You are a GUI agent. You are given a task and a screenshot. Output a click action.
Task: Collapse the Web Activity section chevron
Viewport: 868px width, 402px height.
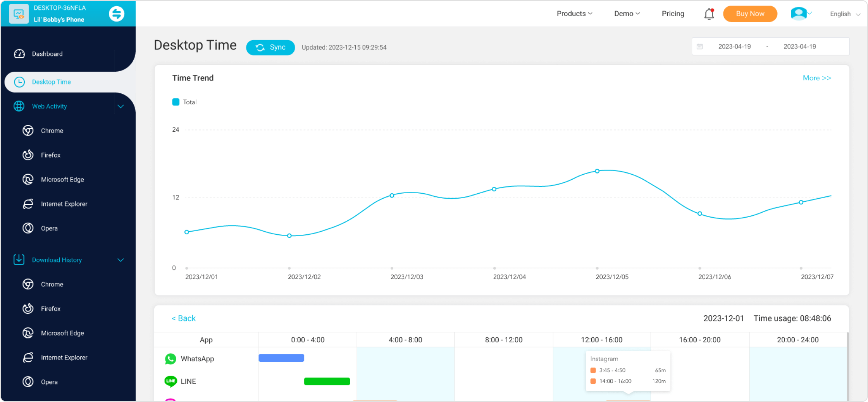[121, 106]
